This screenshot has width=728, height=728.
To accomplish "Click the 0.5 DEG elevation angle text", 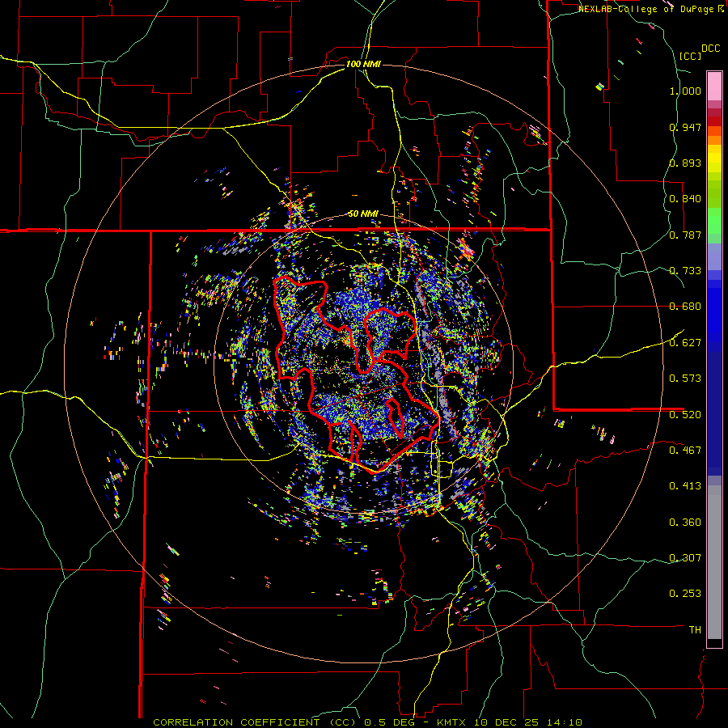I will (x=389, y=722).
